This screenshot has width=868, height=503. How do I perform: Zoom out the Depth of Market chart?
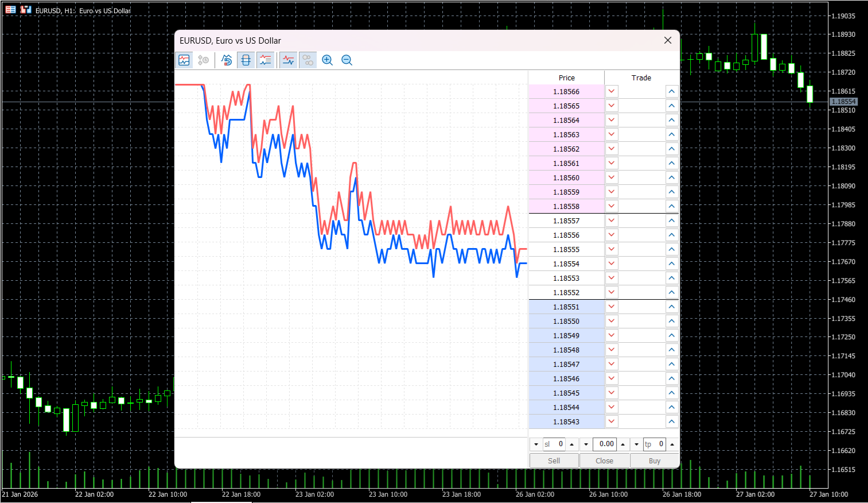coord(347,60)
